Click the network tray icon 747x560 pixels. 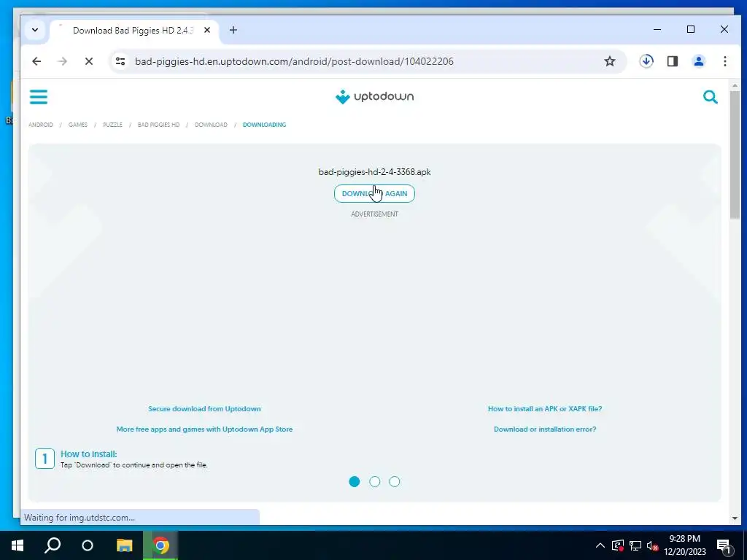[x=635, y=545]
